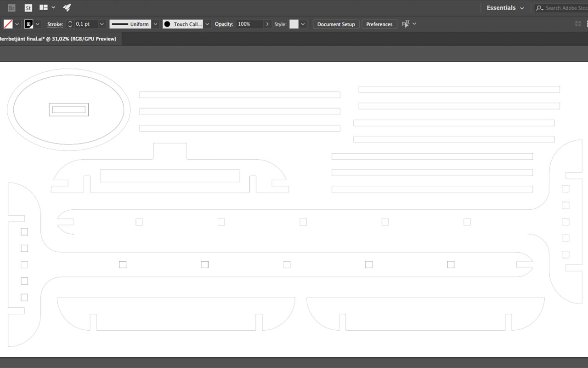Image resolution: width=588 pixels, height=368 pixels.
Task: Expand the Arrange Documents dropdown arrow
Action: pyautogui.click(x=53, y=7)
